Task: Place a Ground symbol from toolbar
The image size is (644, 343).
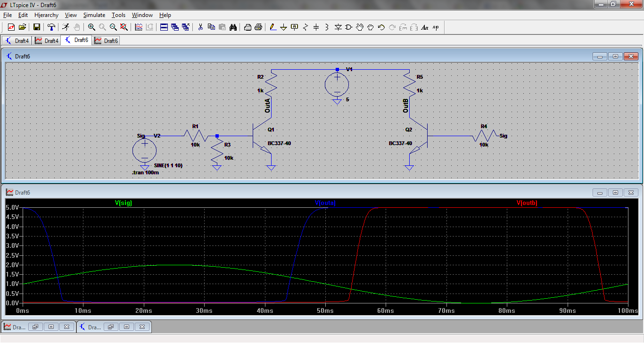Action: [x=284, y=27]
